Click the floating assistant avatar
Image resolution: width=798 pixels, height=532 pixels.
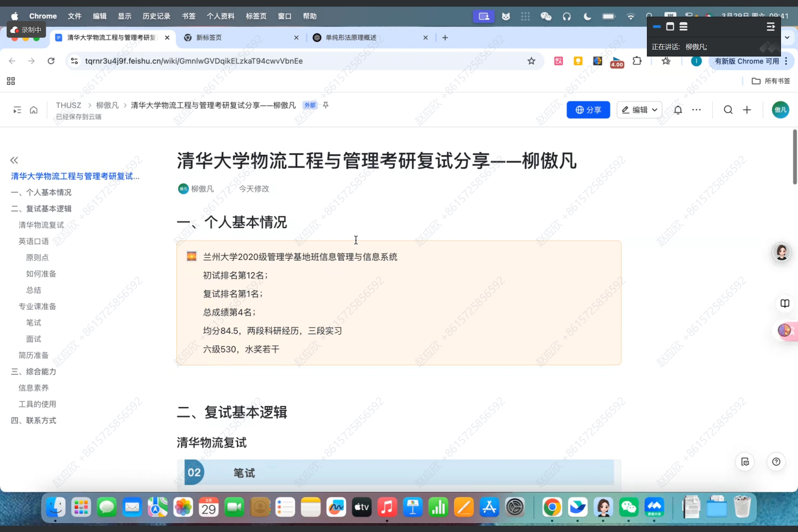[781, 252]
